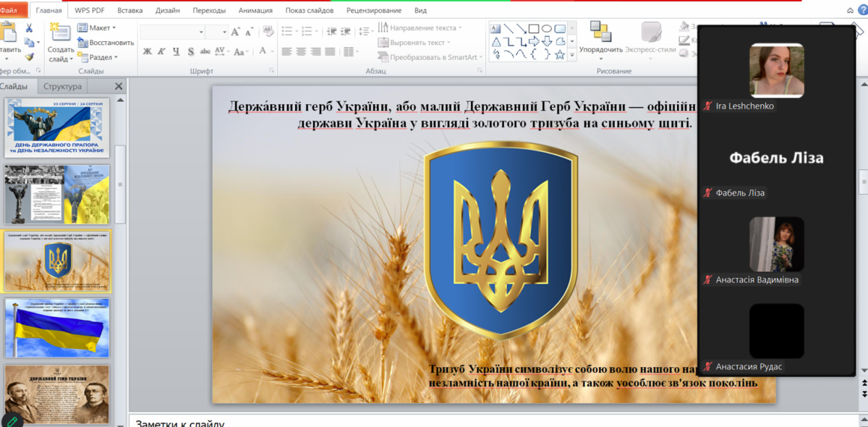Screen dimensions: 868x427
Task: Align text to the left
Action: click(286, 51)
